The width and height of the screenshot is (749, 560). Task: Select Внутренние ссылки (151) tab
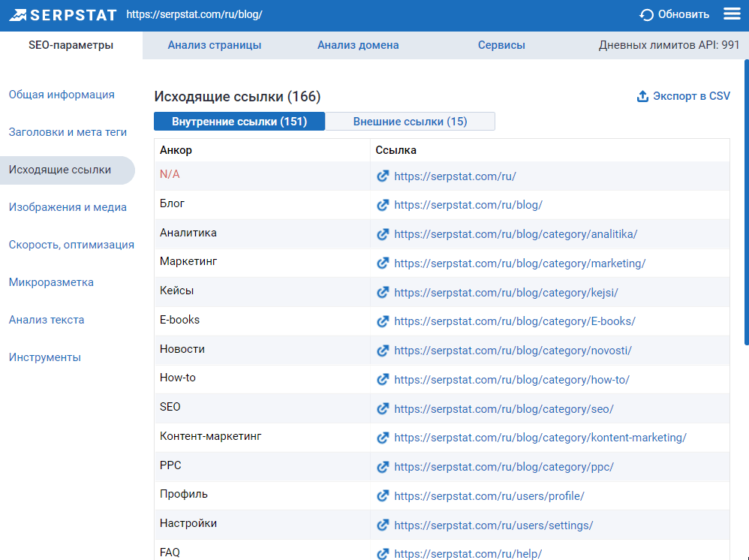pos(239,122)
